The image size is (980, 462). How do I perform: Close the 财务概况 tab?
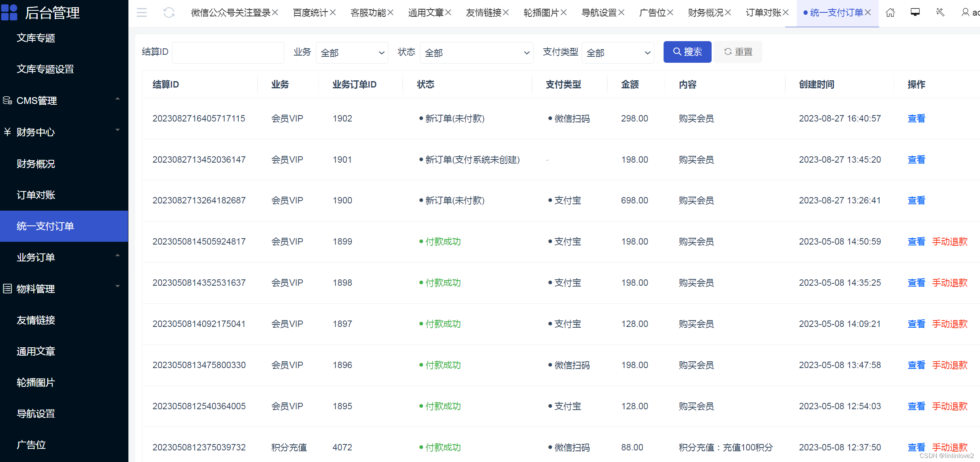pos(728,13)
